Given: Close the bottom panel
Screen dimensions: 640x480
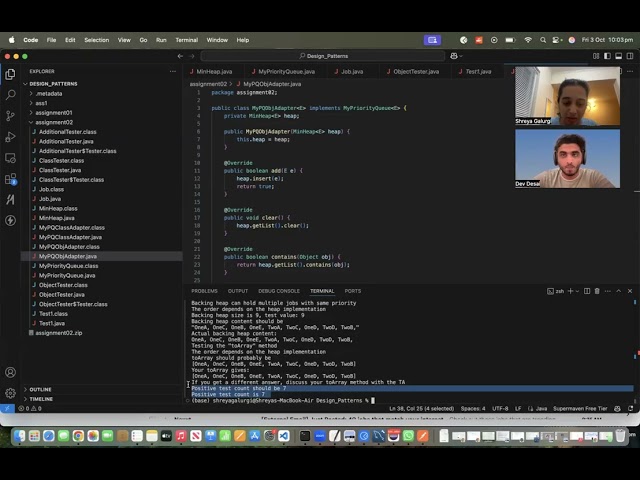Looking at the screenshot, I should [x=630, y=291].
